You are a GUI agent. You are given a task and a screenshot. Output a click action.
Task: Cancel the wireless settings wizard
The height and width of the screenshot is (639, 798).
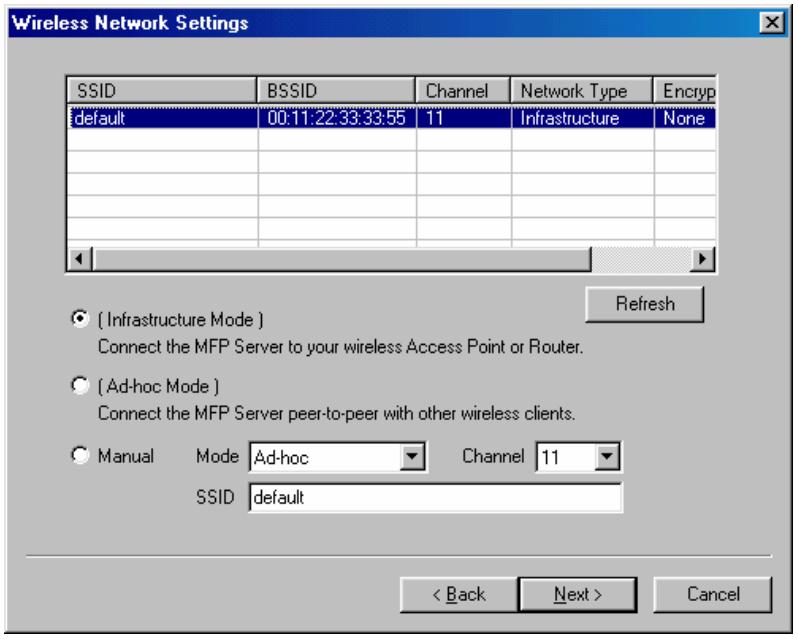pyautogui.click(x=712, y=594)
